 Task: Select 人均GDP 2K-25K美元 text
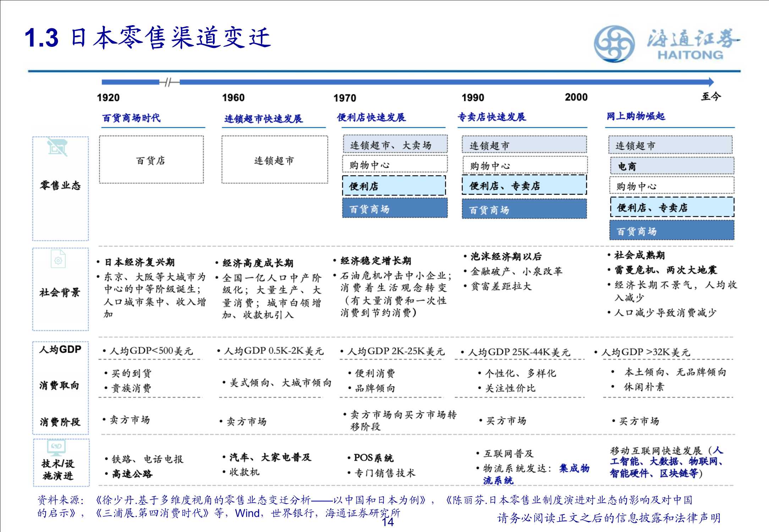tap(396, 351)
